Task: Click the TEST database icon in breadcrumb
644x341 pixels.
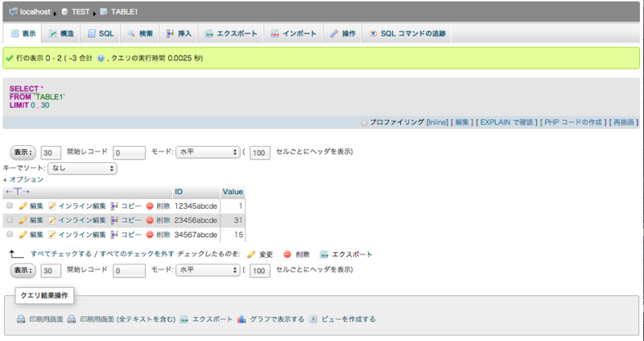Action: tap(64, 12)
